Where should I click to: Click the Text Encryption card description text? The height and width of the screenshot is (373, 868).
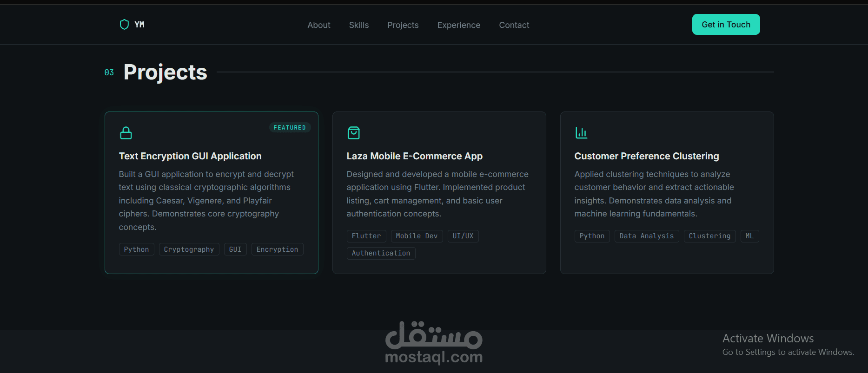point(206,201)
